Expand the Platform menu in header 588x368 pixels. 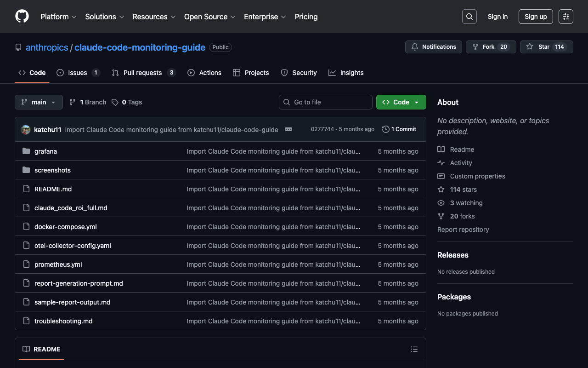click(x=58, y=17)
